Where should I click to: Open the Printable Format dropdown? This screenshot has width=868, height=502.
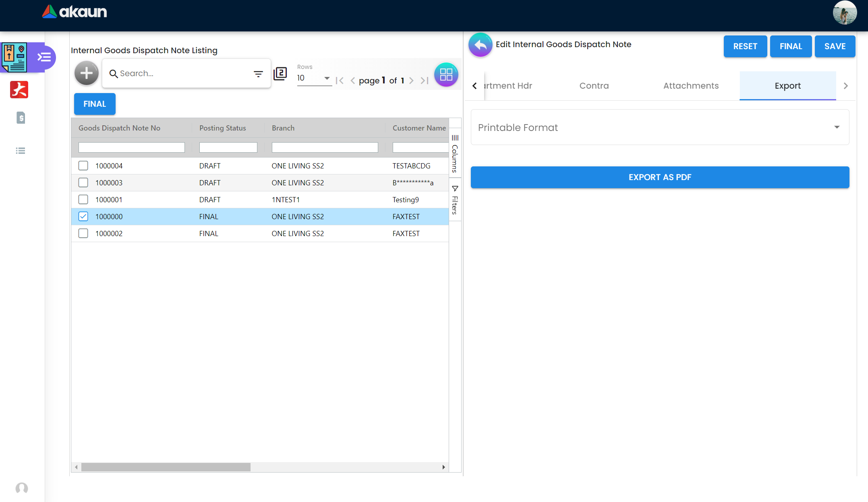point(660,127)
